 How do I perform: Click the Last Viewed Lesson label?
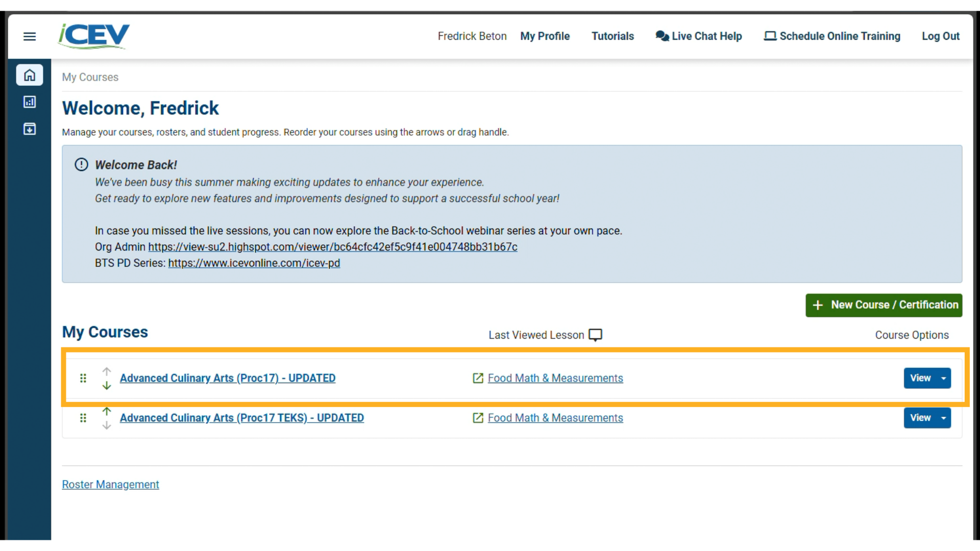tap(536, 335)
